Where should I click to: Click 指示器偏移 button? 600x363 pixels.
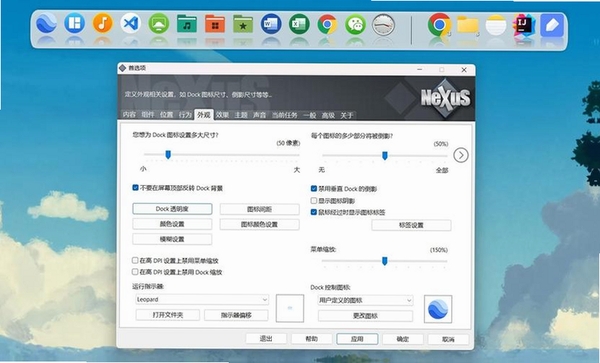(x=236, y=315)
